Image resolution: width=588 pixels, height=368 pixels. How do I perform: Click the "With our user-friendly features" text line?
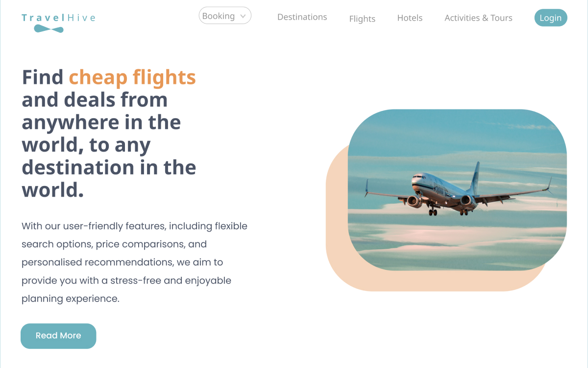click(135, 226)
